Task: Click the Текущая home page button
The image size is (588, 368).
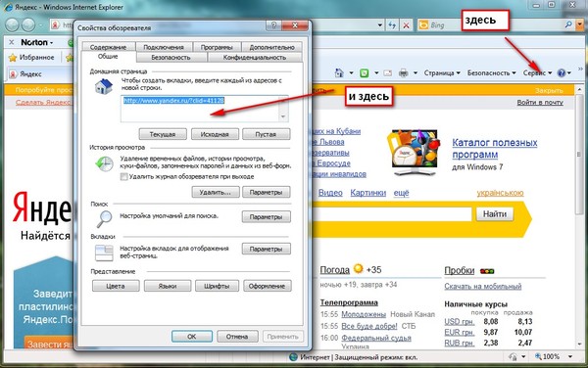Action: [163, 134]
